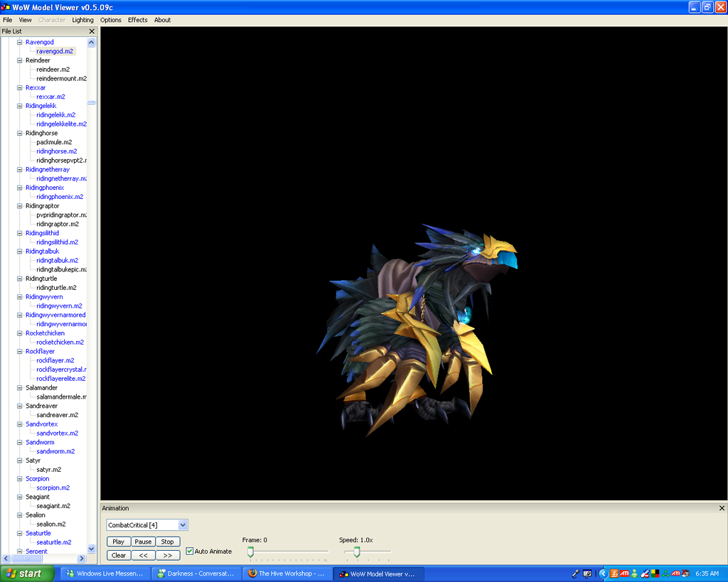Open the printer tray icon with red X
The image size is (728, 582).
686,573
